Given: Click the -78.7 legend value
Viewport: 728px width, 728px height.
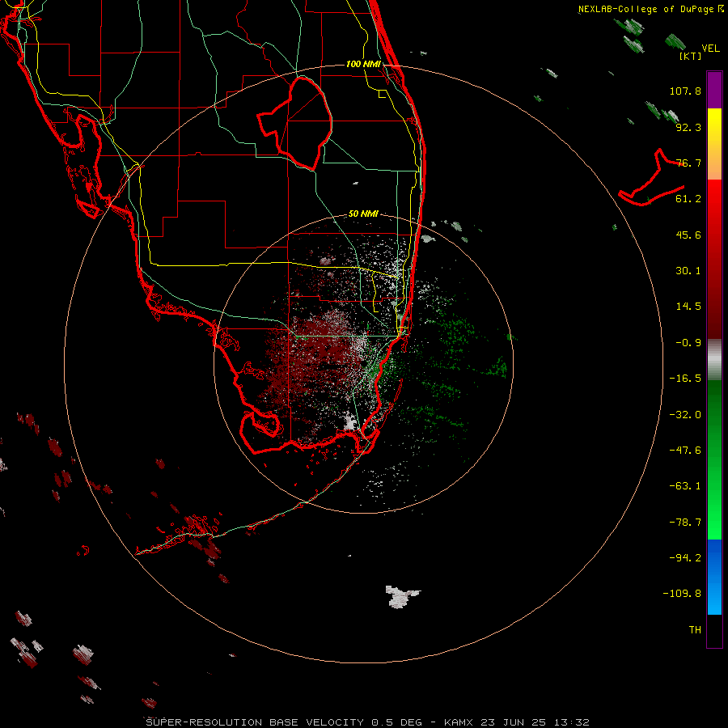Looking at the screenshot, I should tap(685, 523).
